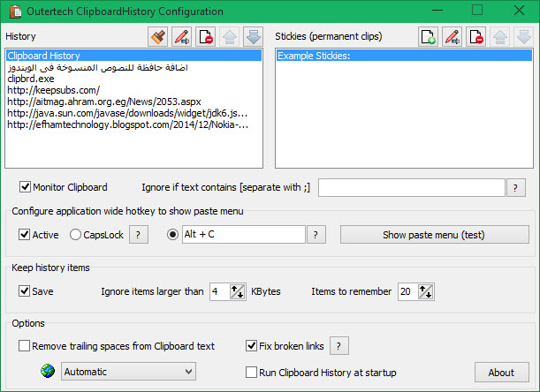Open the Automatic language dropdown
Image resolution: width=540 pixels, height=392 pixels.
click(x=128, y=372)
